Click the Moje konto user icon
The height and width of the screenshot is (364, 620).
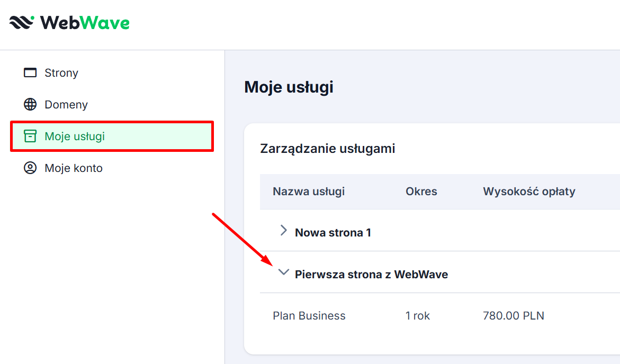tap(30, 168)
